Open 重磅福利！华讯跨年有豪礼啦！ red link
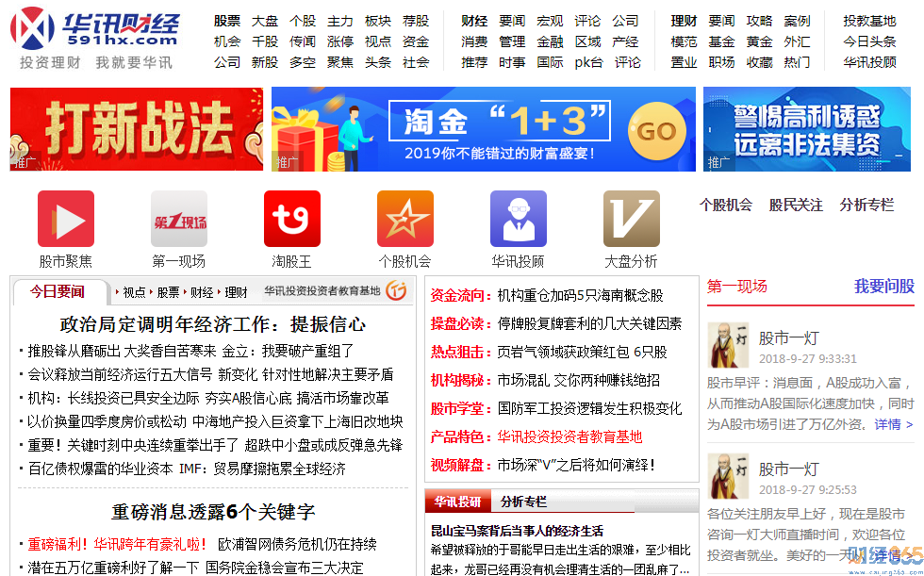The image size is (924, 576). coord(117,544)
